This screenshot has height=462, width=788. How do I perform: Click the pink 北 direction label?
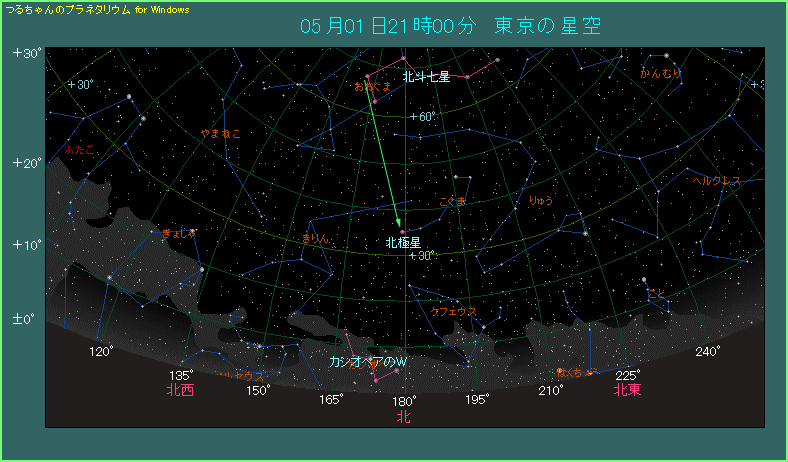[x=404, y=416]
